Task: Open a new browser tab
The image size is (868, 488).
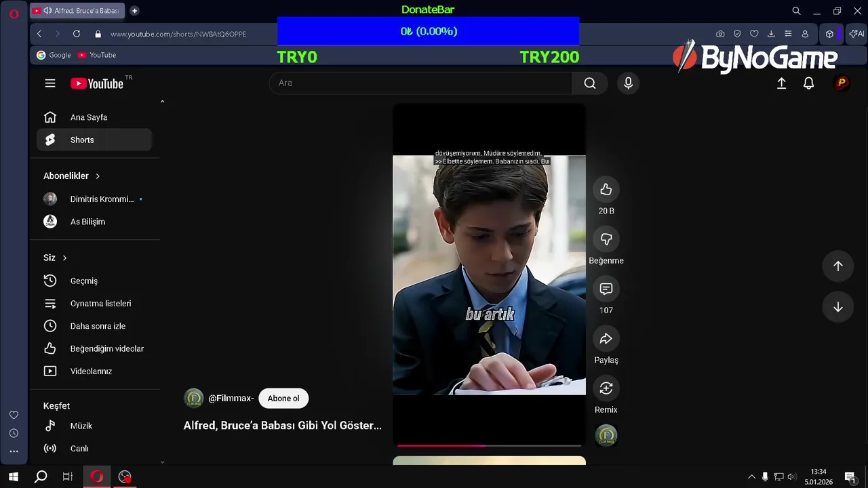Action: click(134, 10)
